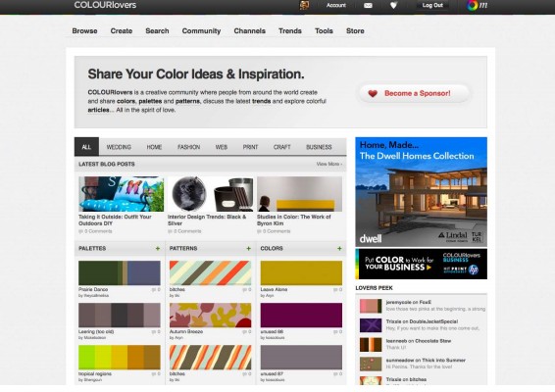Open 'Studies in Color: The Work of Byron Kim' title
The width and height of the screenshot is (555, 392).
pyautogui.click(x=294, y=220)
